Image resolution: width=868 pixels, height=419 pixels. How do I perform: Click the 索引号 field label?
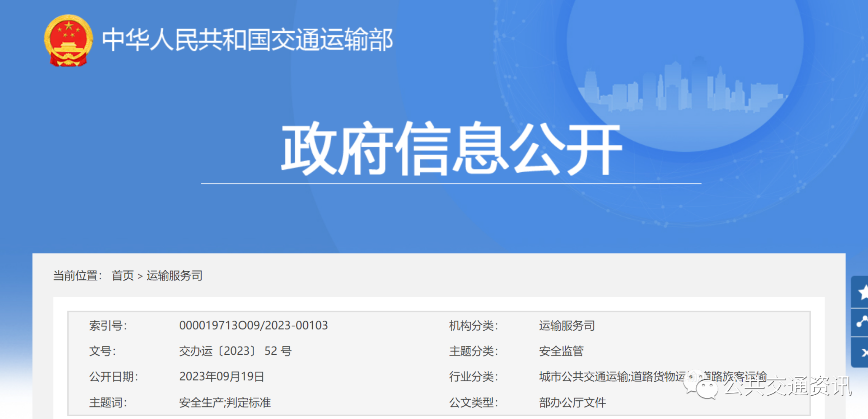pyautogui.click(x=108, y=326)
